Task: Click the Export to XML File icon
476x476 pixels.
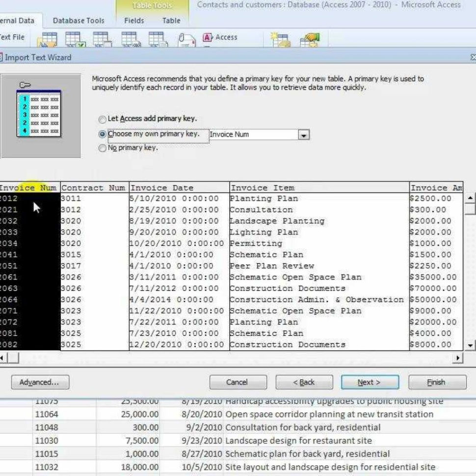Action: pos(131,39)
